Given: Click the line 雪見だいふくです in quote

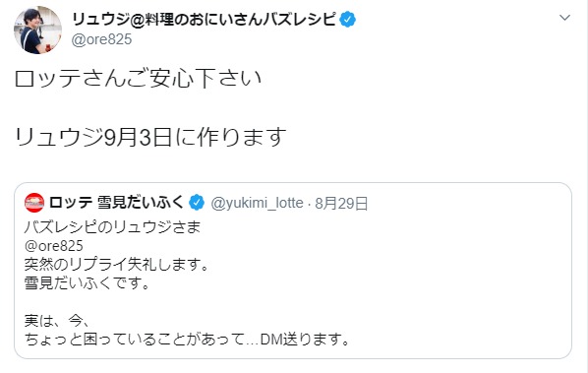Looking at the screenshot, I should click(x=87, y=282).
